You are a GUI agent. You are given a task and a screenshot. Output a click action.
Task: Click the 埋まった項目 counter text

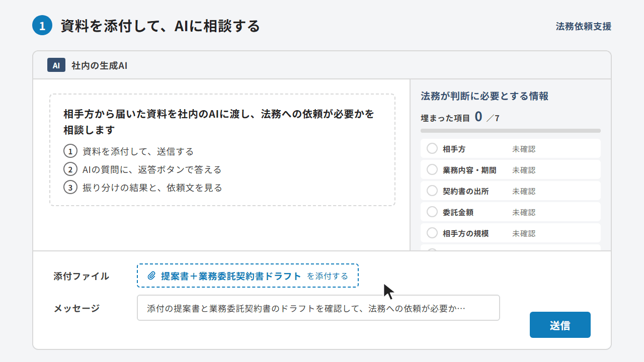[x=460, y=117]
